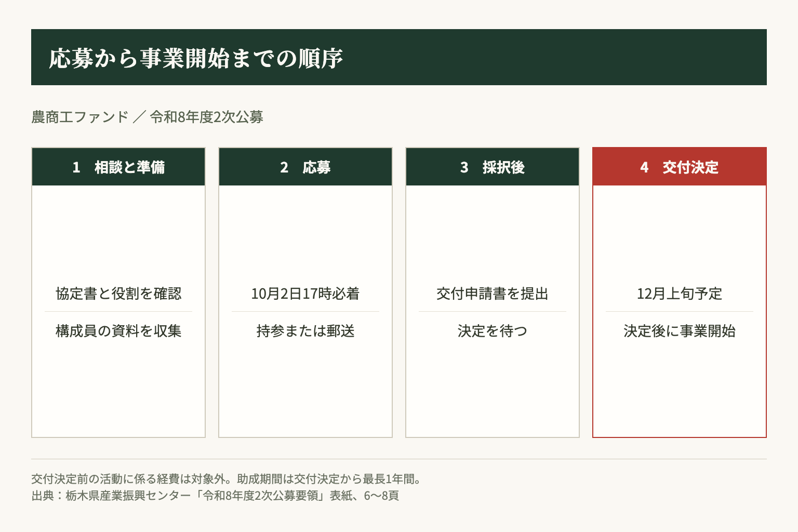Viewport: 798px width, 532px height.
Task: Select text 構成員の資料を収集
Action: pos(118,331)
